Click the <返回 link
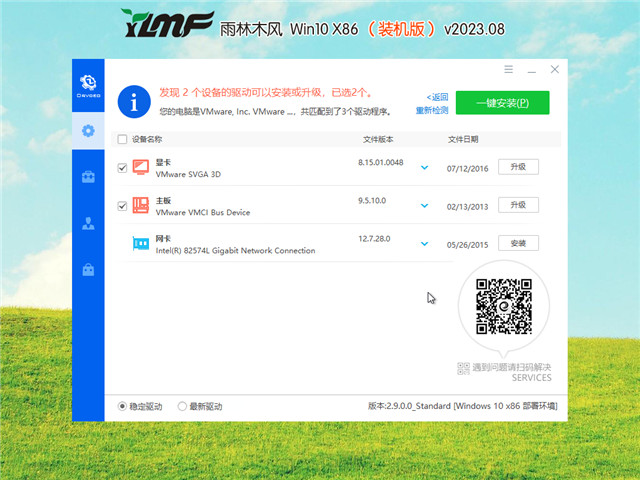The image size is (640, 480). point(437,97)
